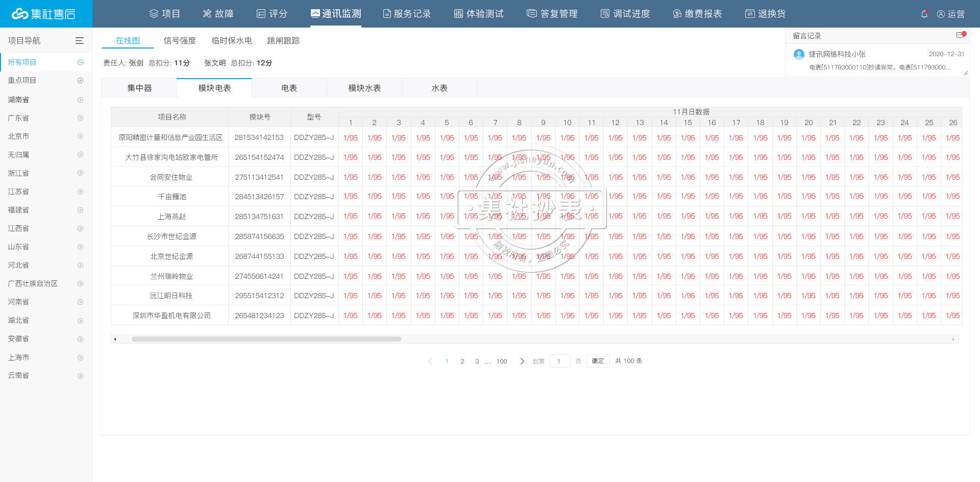Click the notification bell icon

coord(924,14)
